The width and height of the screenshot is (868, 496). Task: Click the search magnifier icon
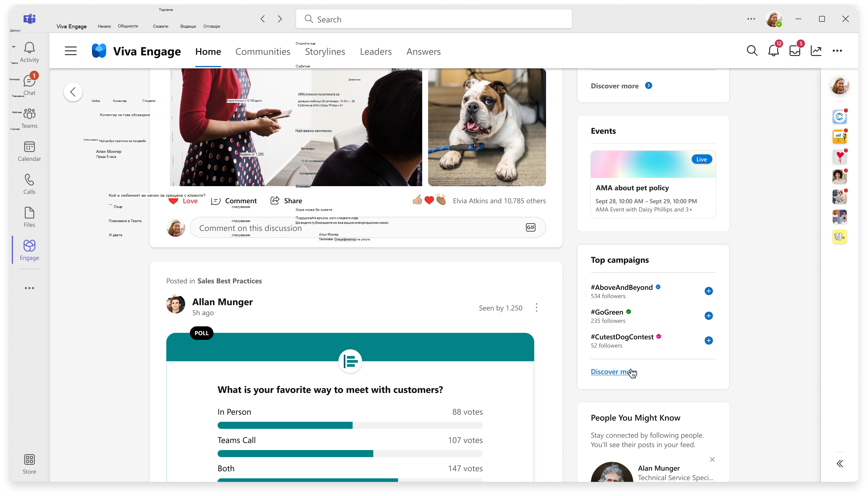[752, 50]
